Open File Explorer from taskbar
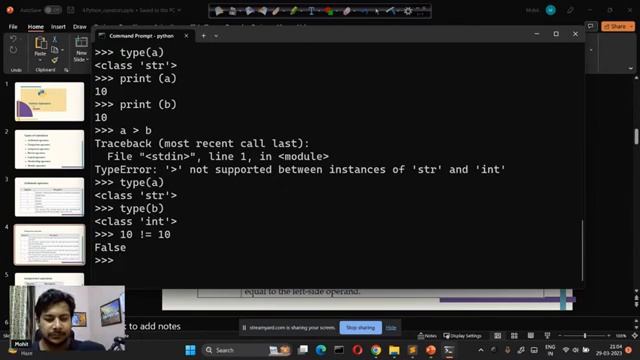The height and width of the screenshot is (360, 640). 394,350
